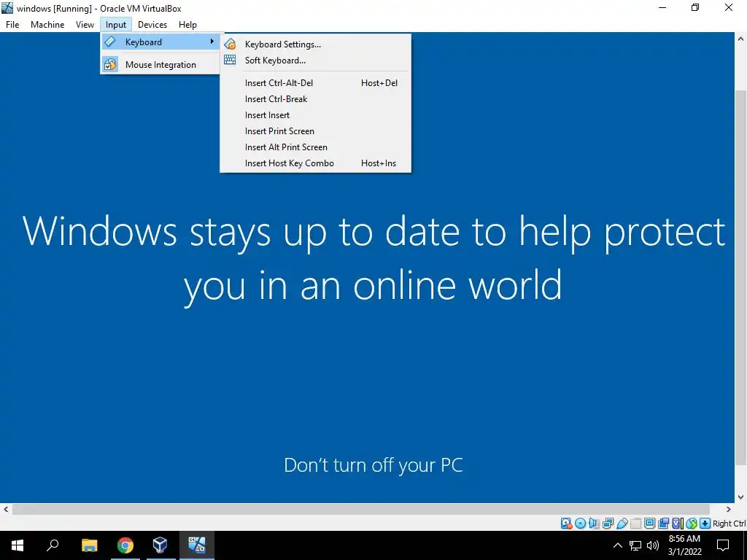
Task: Open the View menu
Action: click(x=85, y=24)
